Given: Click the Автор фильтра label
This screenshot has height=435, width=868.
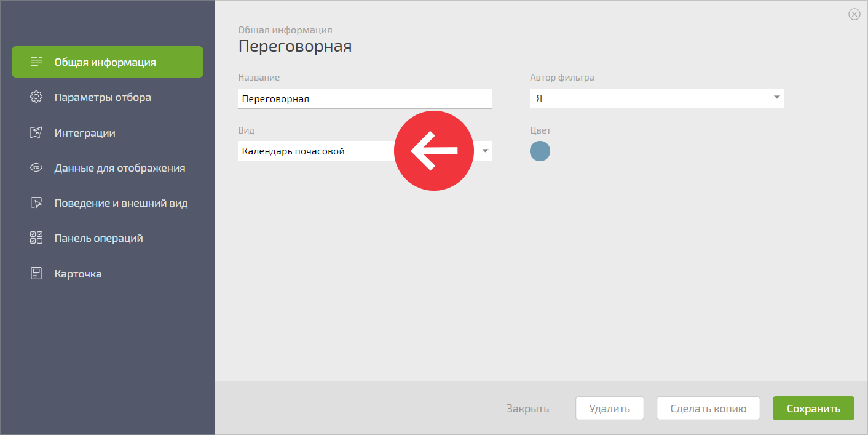Looking at the screenshot, I should (562, 78).
